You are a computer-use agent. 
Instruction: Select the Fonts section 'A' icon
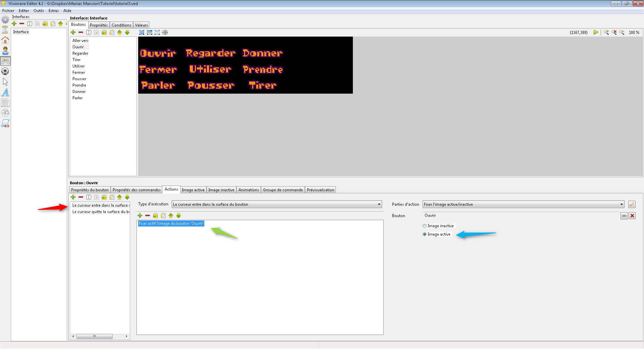coord(5,92)
